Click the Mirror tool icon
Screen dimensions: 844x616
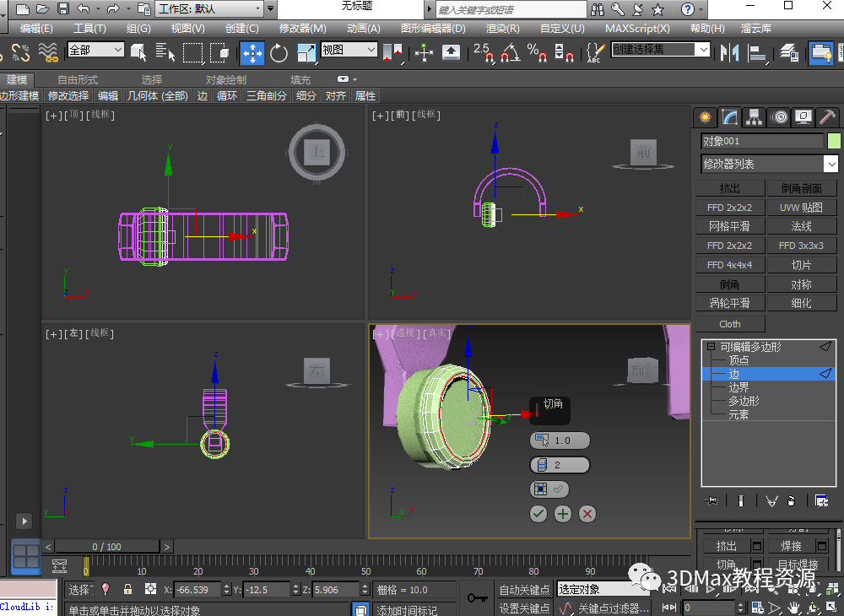[729, 53]
